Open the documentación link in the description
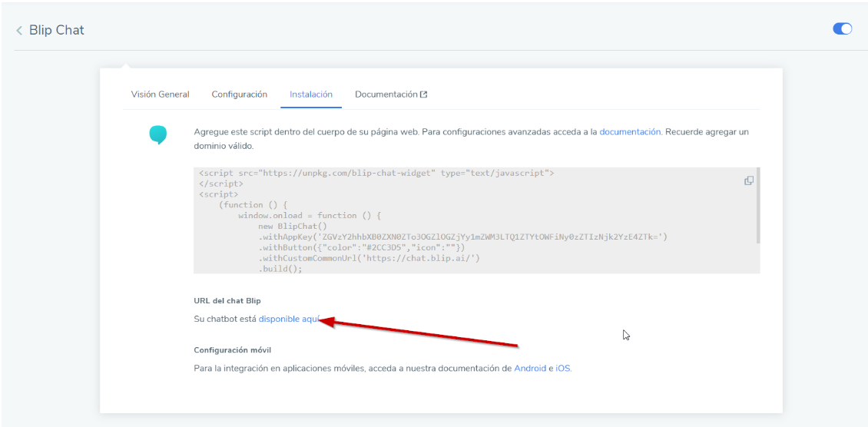This screenshot has height=427, width=868. tap(629, 132)
